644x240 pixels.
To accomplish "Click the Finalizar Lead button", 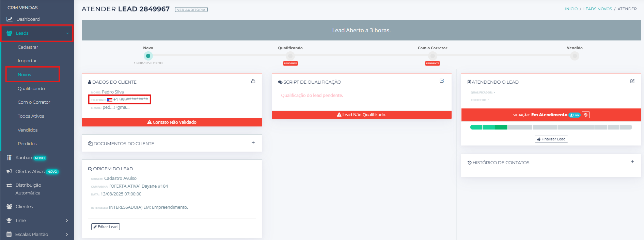I will [x=551, y=139].
